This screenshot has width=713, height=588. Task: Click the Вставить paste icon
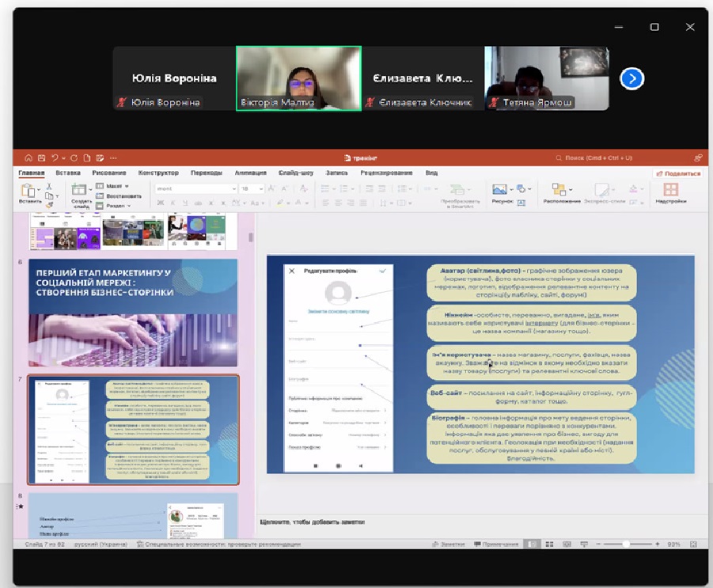(x=28, y=191)
